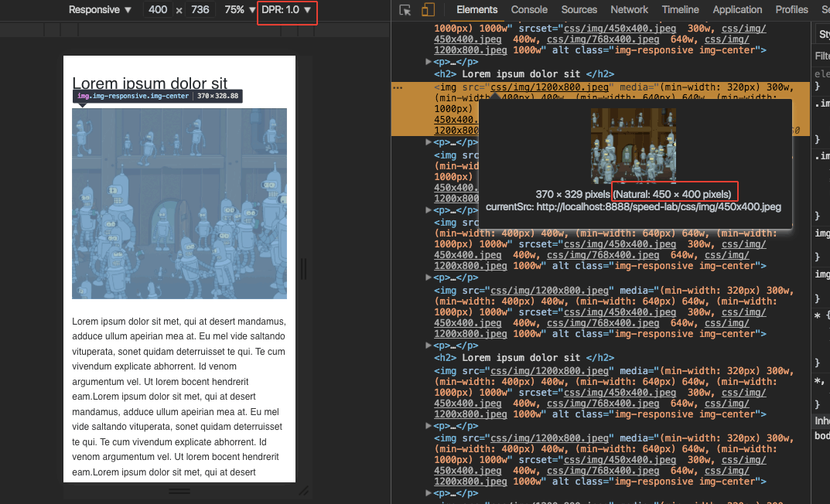The width and height of the screenshot is (830, 504).
Task: Click the viewport height field showing 736
Action: pos(200,10)
